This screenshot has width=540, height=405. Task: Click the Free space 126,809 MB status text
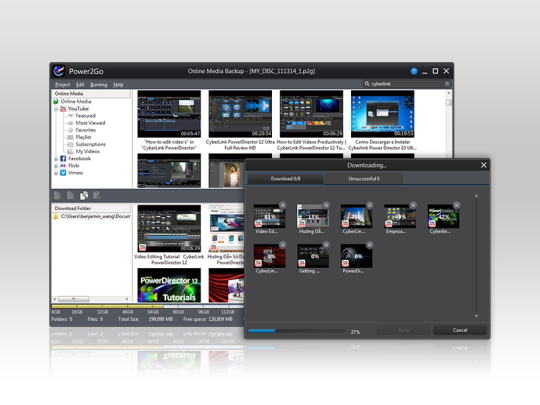tap(208, 319)
